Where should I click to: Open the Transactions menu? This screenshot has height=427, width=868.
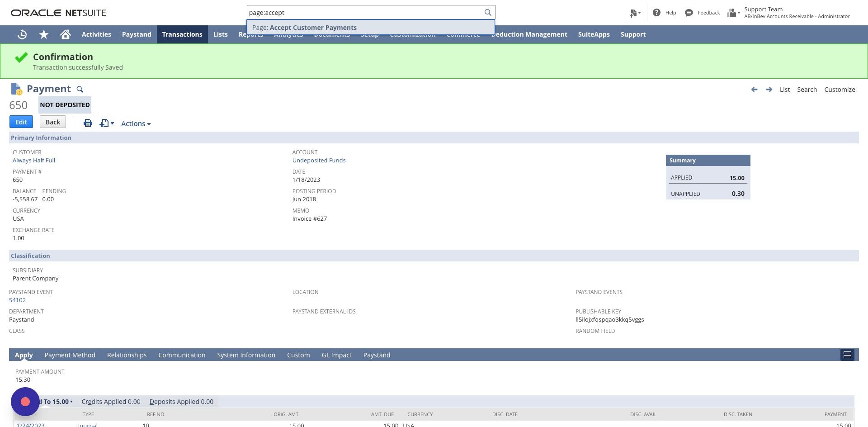click(182, 34)
